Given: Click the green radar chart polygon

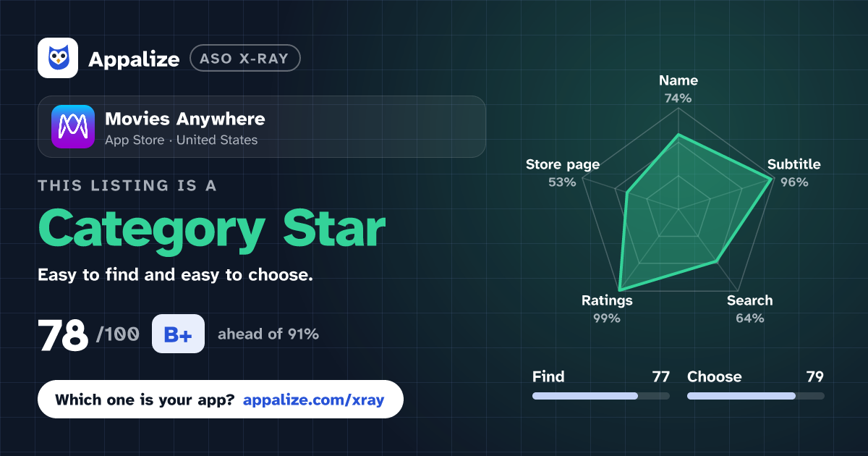Looking at the screenshot, I should coord(680,217).
